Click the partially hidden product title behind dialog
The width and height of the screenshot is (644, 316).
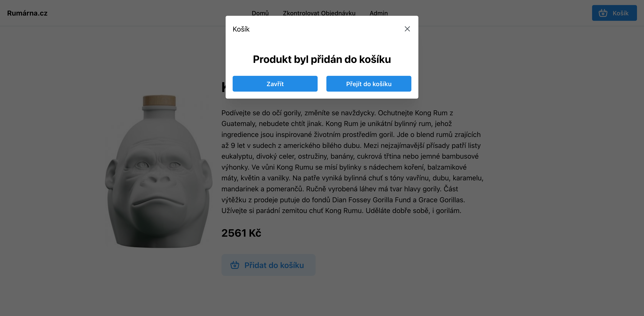tap(223, 87)
